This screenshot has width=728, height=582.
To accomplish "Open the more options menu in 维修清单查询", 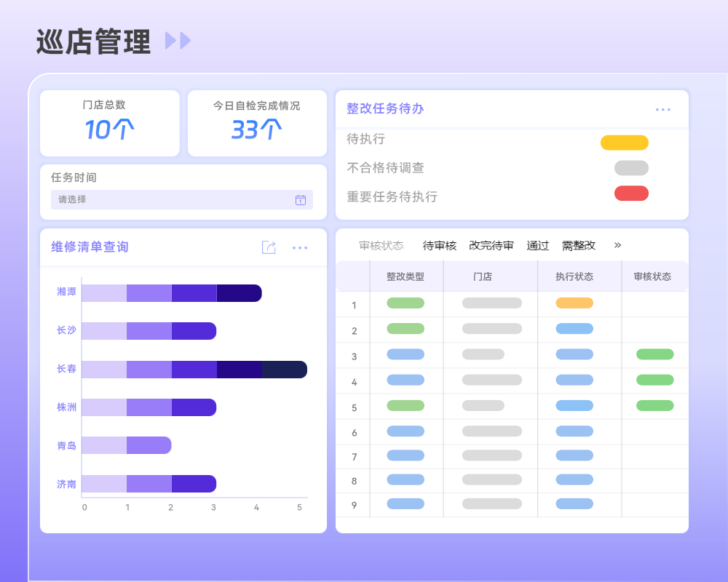I will pos(300,247).
